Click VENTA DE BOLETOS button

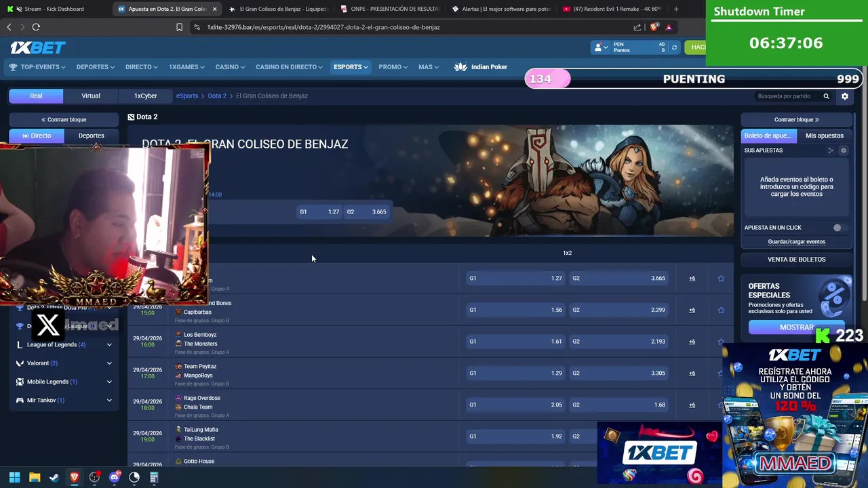click(796, 260)
